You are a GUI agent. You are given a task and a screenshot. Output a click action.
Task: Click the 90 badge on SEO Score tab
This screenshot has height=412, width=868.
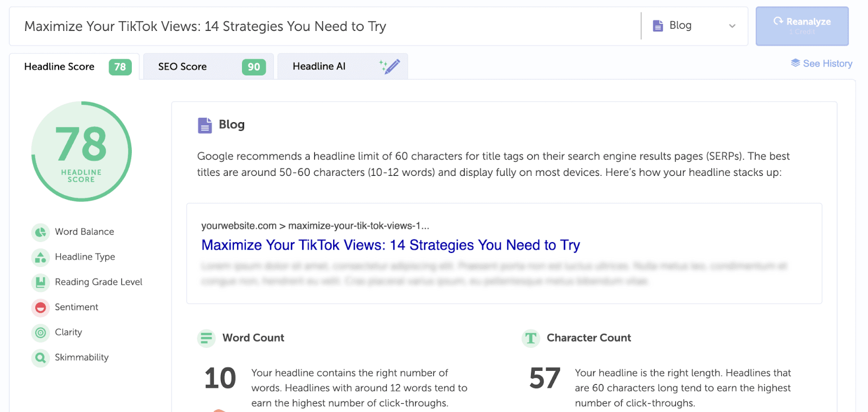(254, 67)
